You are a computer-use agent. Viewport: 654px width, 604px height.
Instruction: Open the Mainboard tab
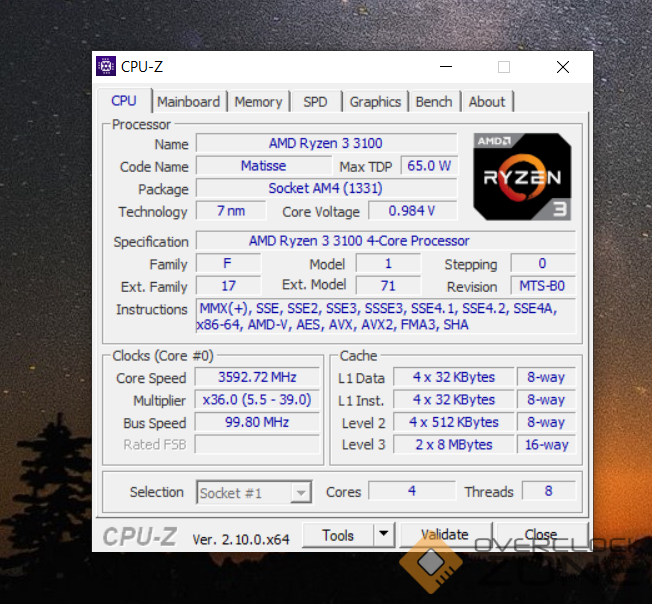coord(189,102)
